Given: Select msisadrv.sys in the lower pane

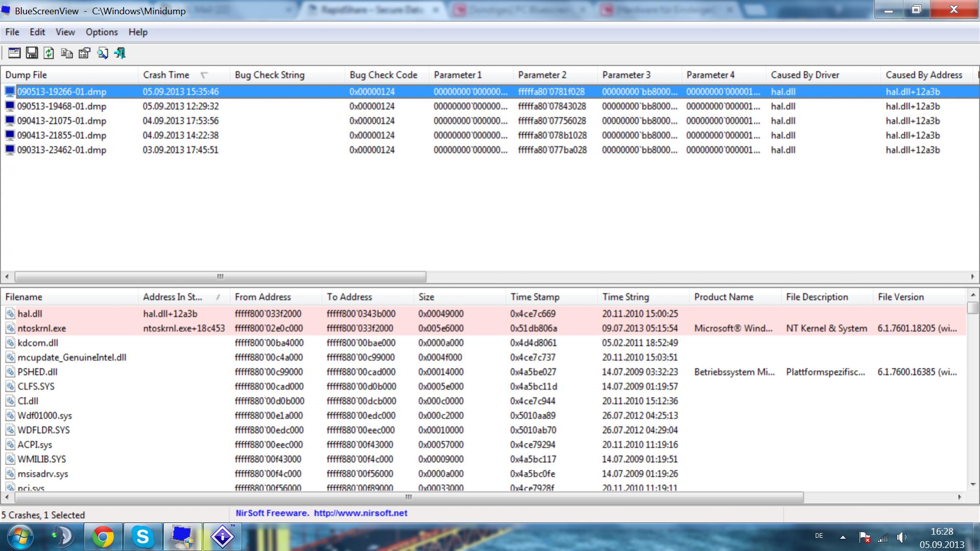Looking at the screenshot, I should tap(43, 474).
